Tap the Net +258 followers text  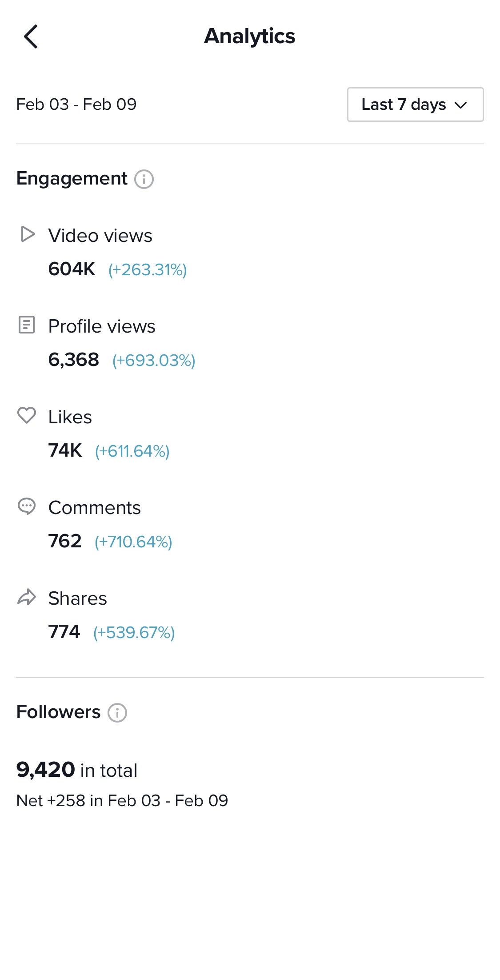122,800
